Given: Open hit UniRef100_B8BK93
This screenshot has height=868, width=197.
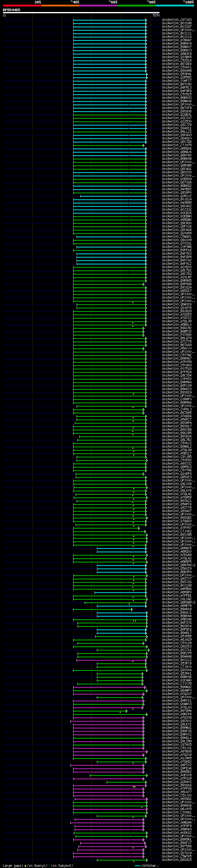Looking at the screenshot, I should [177, 98].
